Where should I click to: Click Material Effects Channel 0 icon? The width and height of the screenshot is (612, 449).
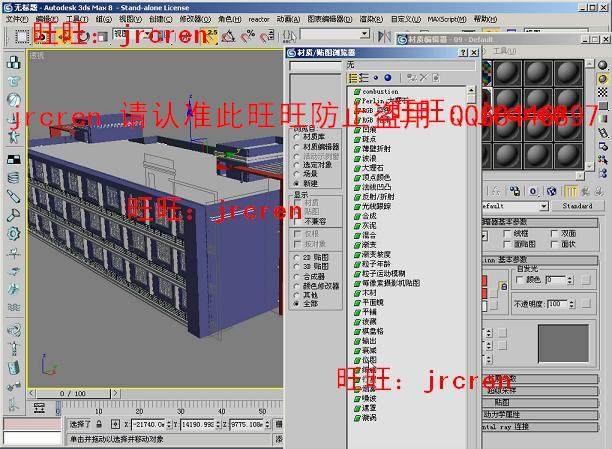pyautogui.click(x=533, y=191)
